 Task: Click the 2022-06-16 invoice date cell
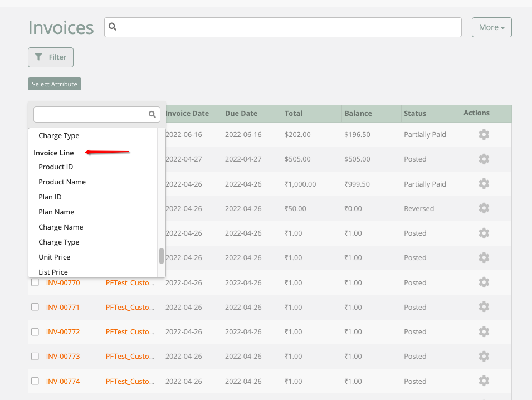coord(183,134)
